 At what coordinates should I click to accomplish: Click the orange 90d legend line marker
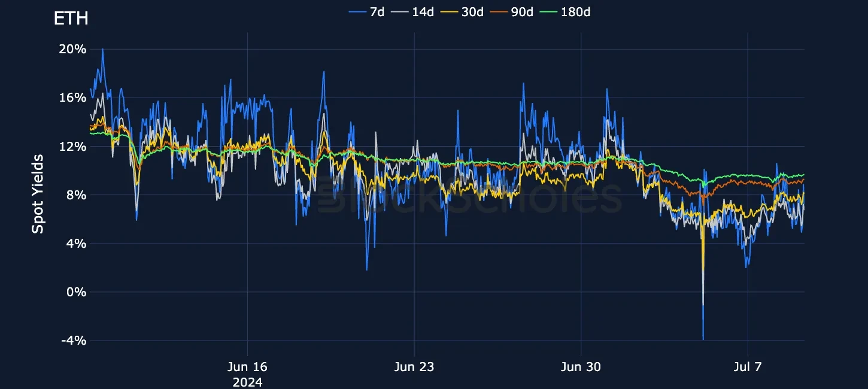[x=500, y=11]
